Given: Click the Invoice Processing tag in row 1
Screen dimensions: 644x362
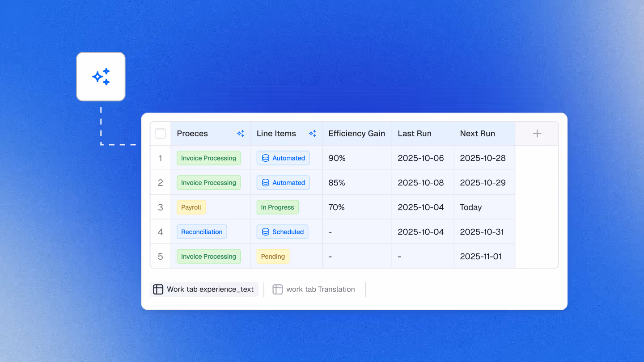Looking at the screenshot, I should 208,158.
